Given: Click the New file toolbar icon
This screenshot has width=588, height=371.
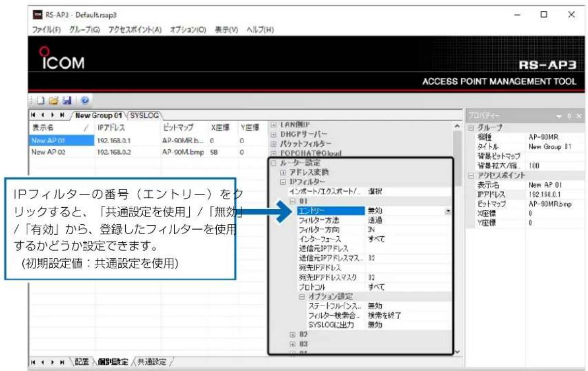Looking at the screenshot, I should 41,100.
